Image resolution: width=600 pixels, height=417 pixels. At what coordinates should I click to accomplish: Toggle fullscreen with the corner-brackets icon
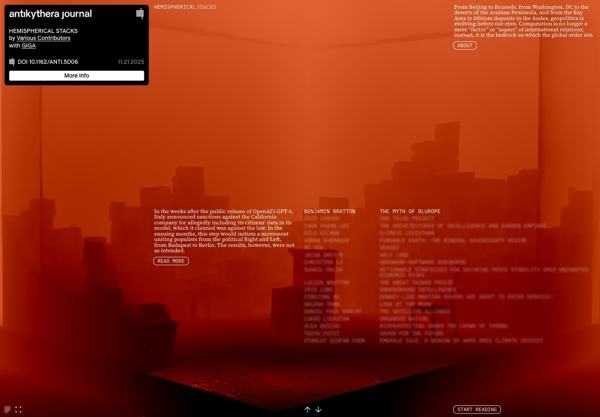[x=18, y=409]
